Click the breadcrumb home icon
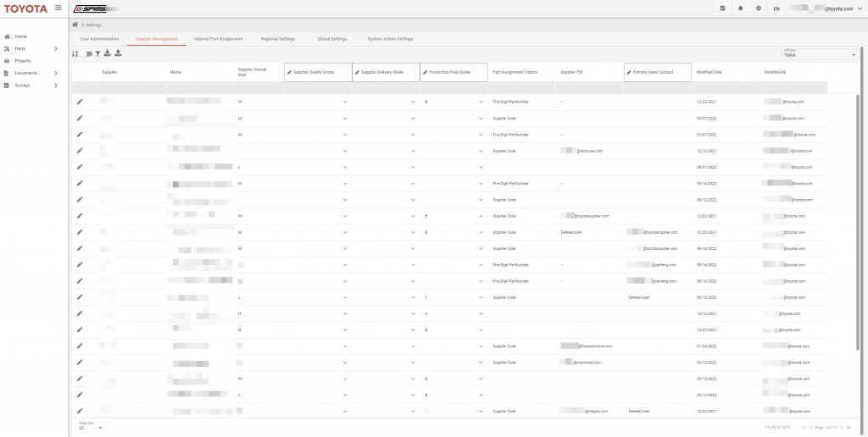 (x=75, y=25)
